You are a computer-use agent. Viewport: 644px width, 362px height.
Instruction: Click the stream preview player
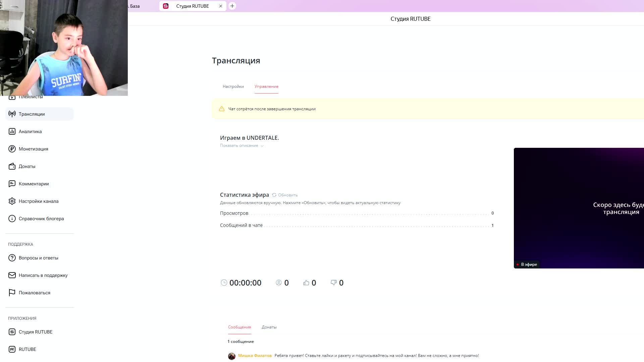point(579,208)
